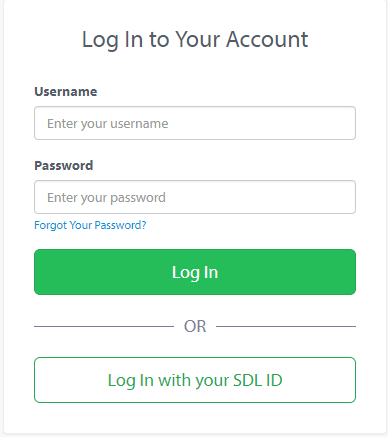Click the outlined SDL ID login button
This screenshot has height=437, width=388.
(195, 380)
